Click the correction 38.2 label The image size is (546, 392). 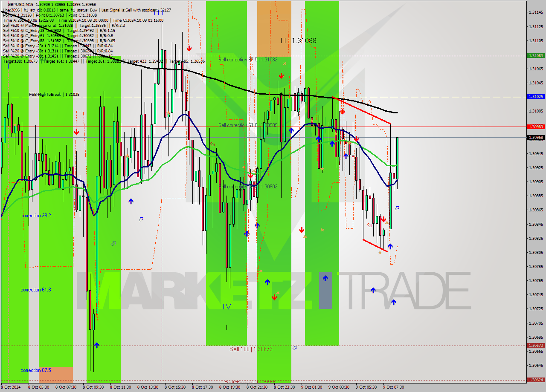click(36, 216)
